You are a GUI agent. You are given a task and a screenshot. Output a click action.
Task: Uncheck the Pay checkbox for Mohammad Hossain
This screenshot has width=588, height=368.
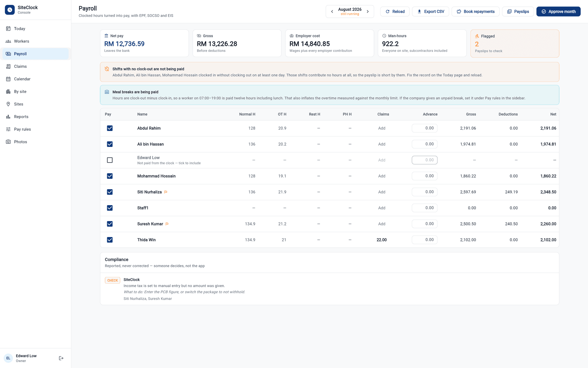tap(110, 176)
